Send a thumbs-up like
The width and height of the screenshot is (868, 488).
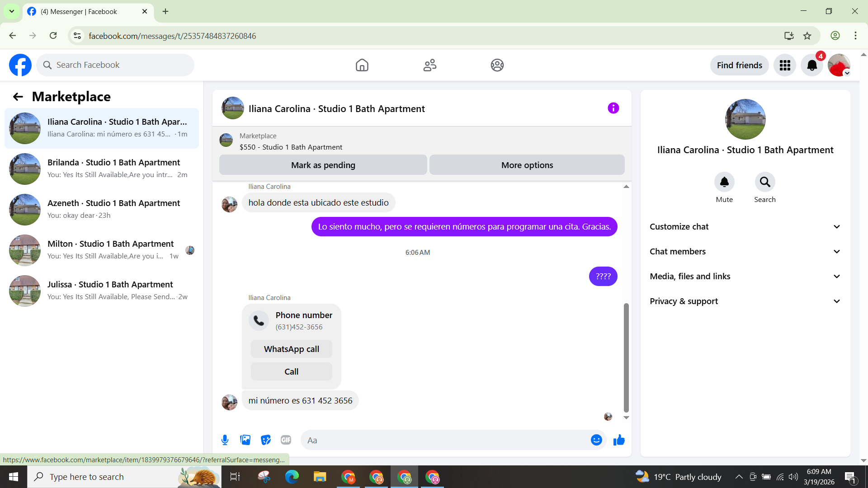click(619, 440)
